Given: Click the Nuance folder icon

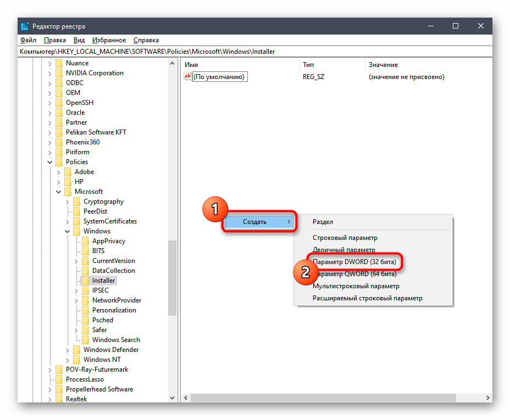Looking at the screenshot, I should pos(59,63).
